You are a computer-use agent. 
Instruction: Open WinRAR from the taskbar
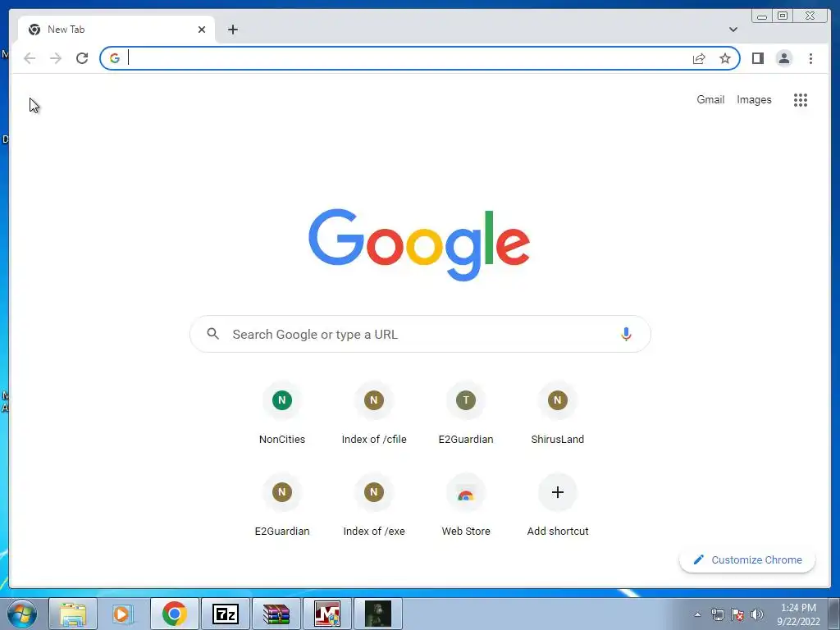point(276,614)
